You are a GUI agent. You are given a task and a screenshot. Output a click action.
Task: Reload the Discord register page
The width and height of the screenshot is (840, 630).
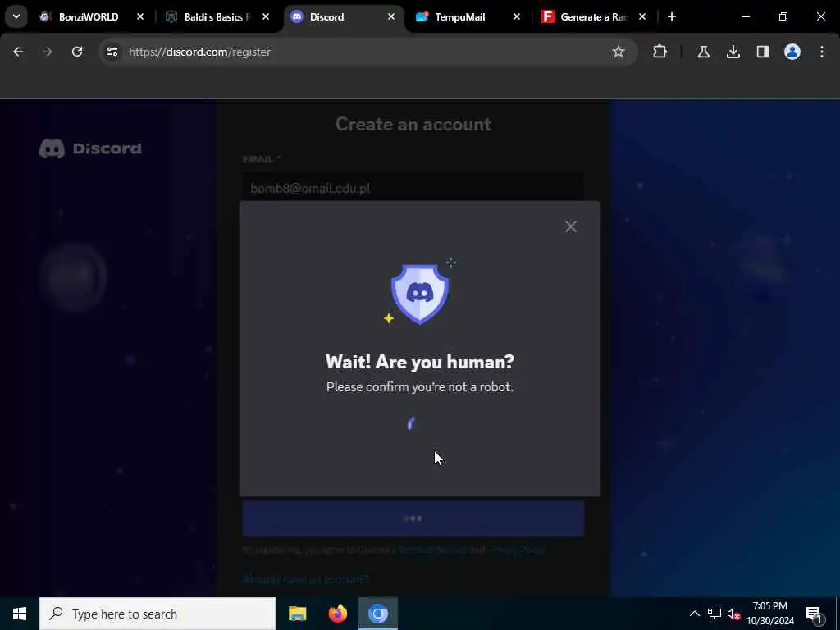[77, 52]
